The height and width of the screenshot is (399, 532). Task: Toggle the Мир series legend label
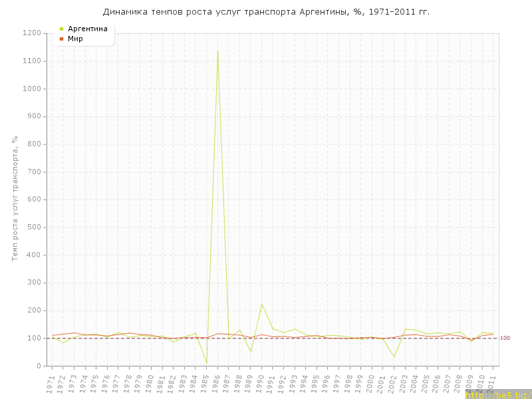tap(75, 39)
